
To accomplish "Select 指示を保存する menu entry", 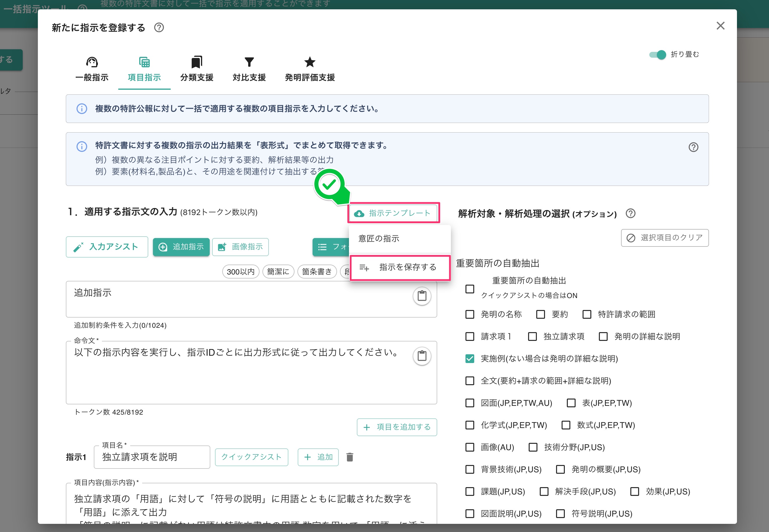I will pos(400,267).
